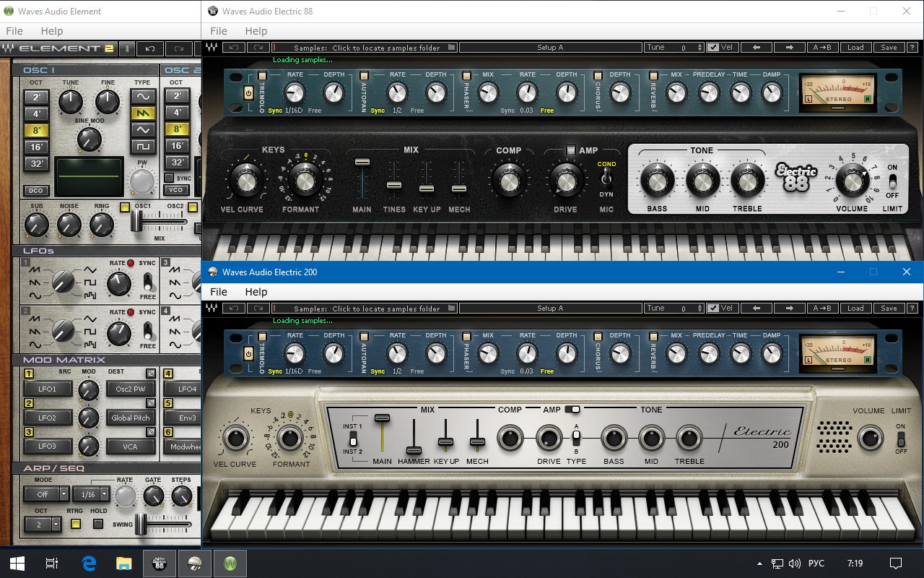
Task: Flip the INST 1/INST 2 switch on Electric 200
Action: (x=353, y=440)
